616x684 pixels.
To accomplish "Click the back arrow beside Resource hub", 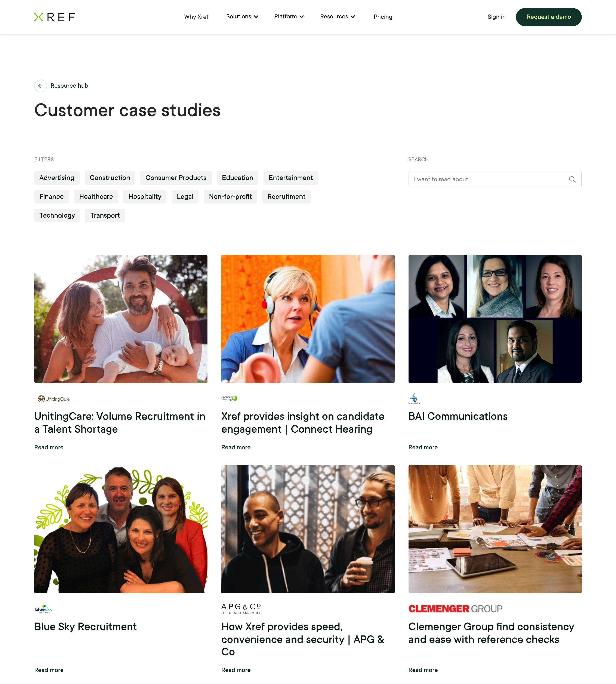I will click(41, 86).
